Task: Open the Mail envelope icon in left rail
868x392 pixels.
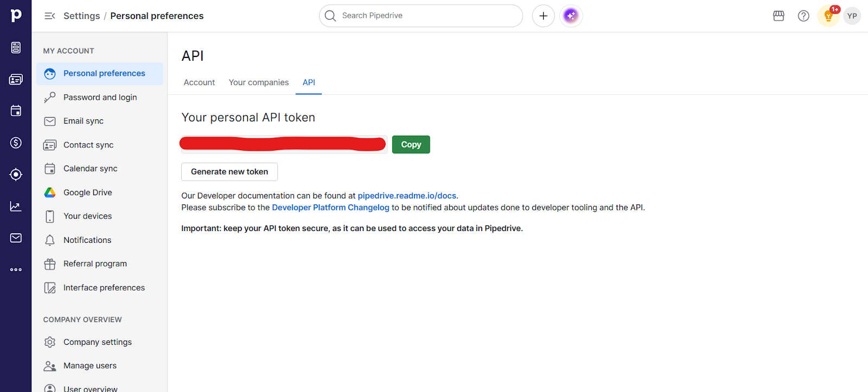Action: coord(16,238)
